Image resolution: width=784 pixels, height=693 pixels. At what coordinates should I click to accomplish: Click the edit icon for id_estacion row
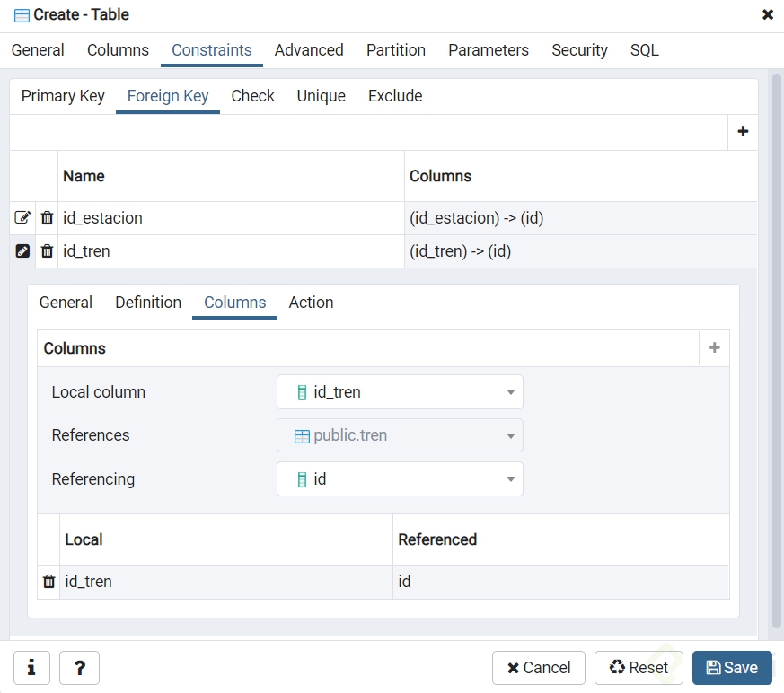(x=22, y=218)
